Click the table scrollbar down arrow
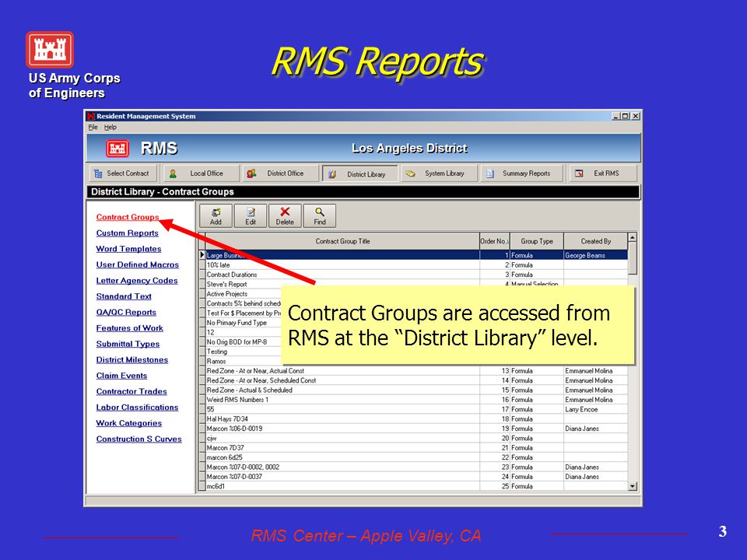 [x=633, y=486]
